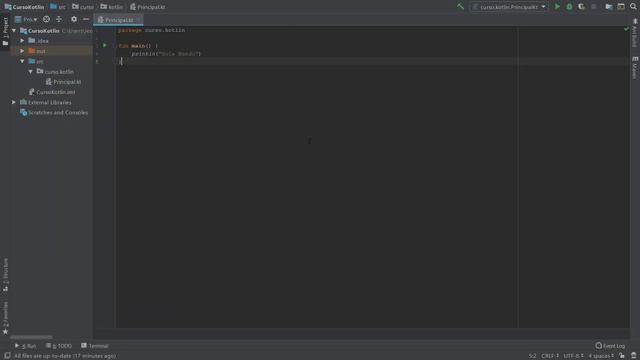Toggle the Maven side tab

click(x=635, y=68)
